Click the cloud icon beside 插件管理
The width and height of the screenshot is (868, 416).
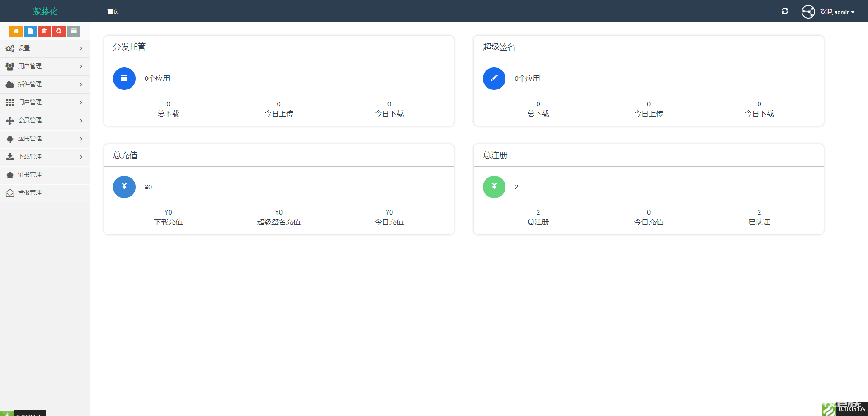[10, 84]
